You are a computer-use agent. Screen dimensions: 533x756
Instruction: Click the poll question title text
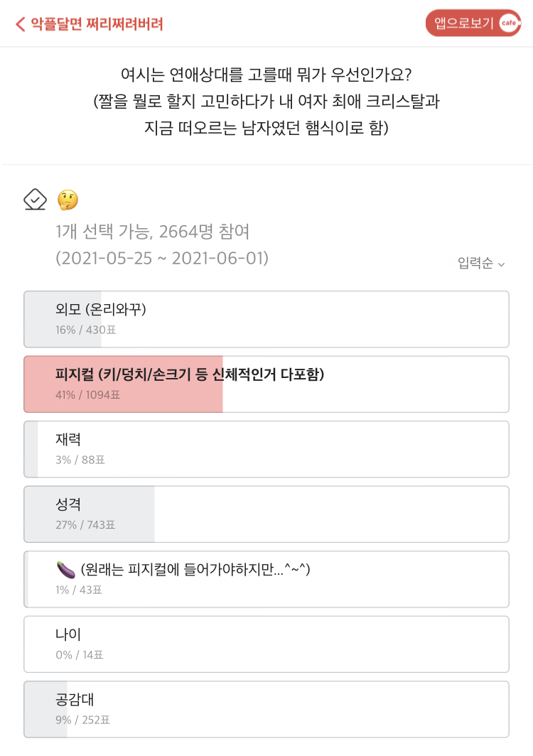266,75
